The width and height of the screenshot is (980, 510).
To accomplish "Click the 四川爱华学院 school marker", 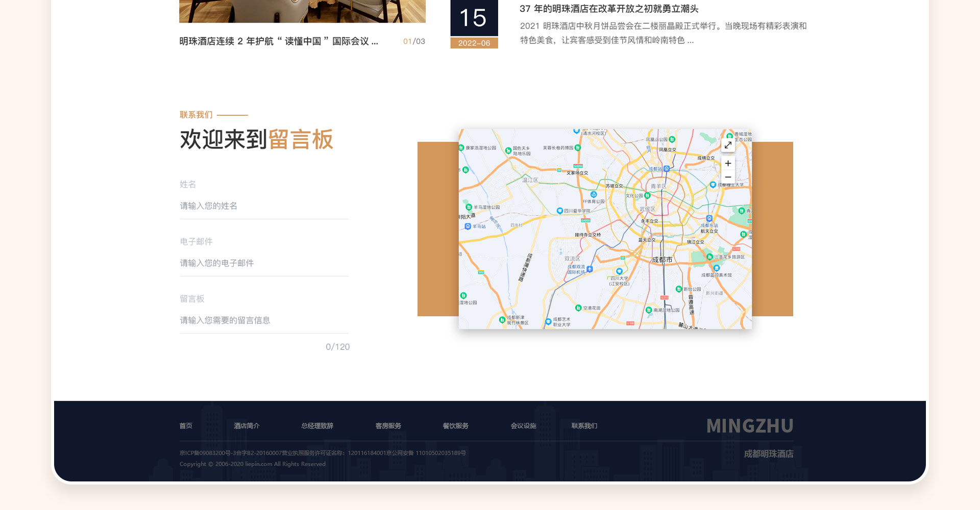I will coord(560,211).
